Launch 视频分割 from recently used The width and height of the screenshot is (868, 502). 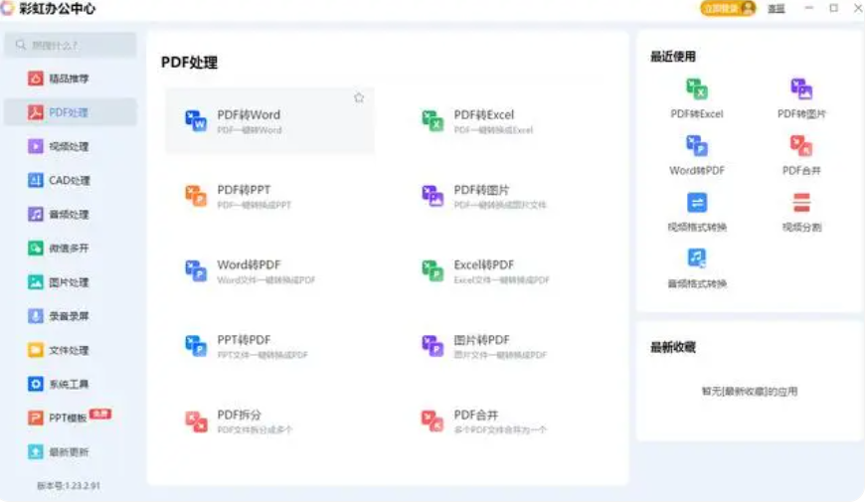(x=801, y=212)
